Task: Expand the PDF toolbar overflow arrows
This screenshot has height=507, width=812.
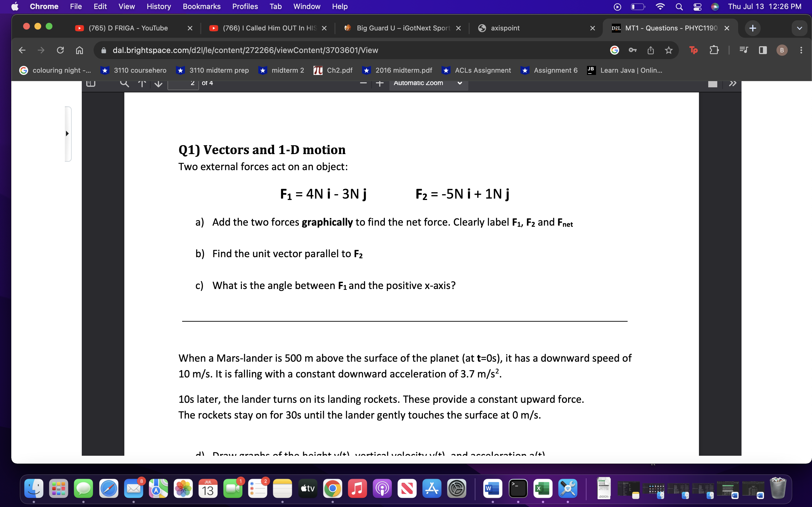Action: click(733, 84)
